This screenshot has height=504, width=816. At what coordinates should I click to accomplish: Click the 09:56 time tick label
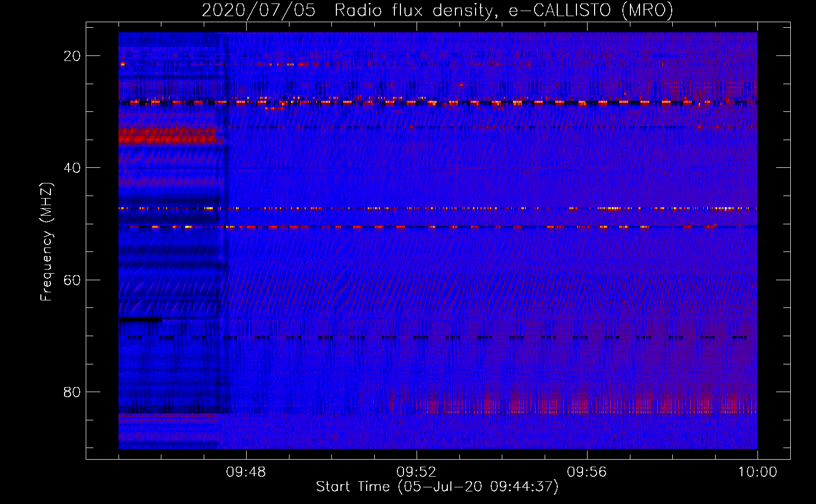587,472
